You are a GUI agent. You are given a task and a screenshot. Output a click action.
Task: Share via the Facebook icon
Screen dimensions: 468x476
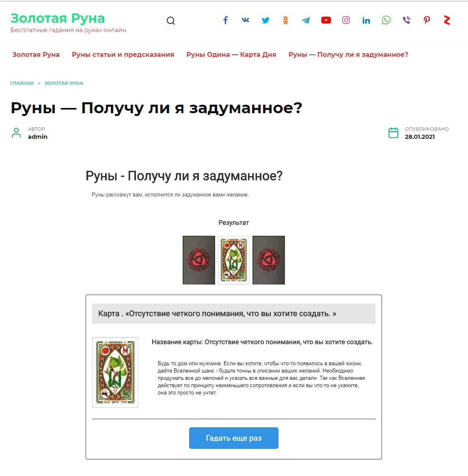(225, 20)
